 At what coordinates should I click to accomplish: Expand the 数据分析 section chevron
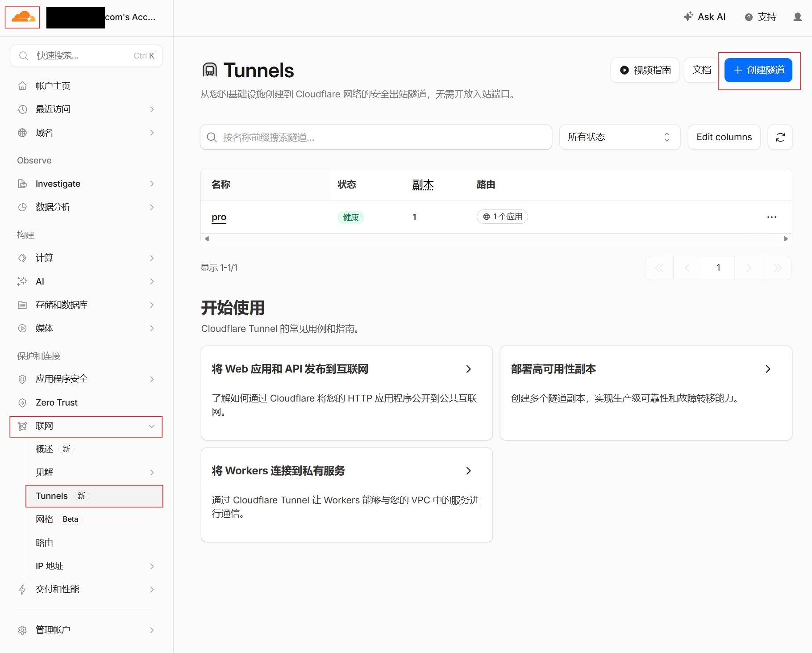click(x=152, y=207)
